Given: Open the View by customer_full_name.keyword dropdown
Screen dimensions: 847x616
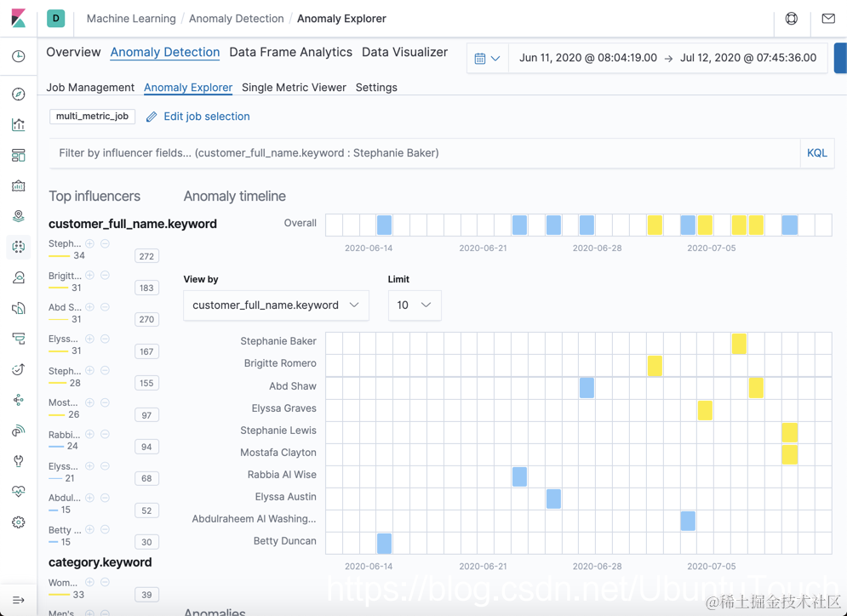Looking at the screenshot, I should [x=276, y=305].
